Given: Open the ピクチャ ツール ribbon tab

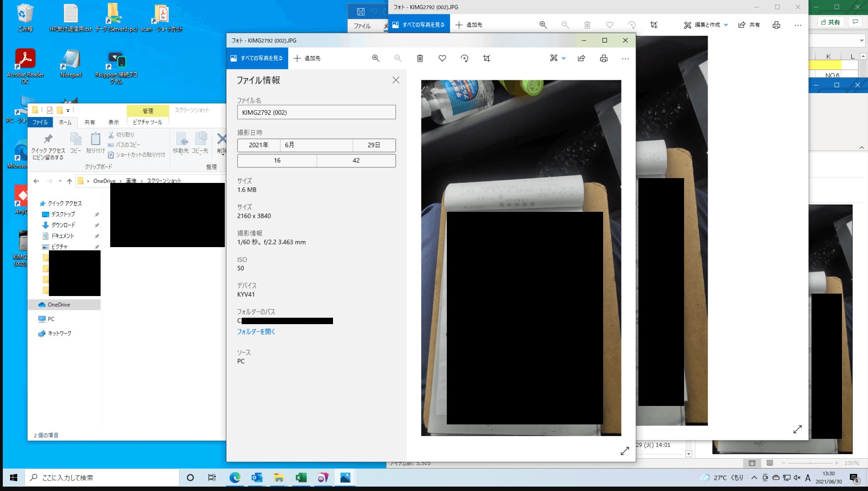Looking at the screenshot, I should pos(147,122).
